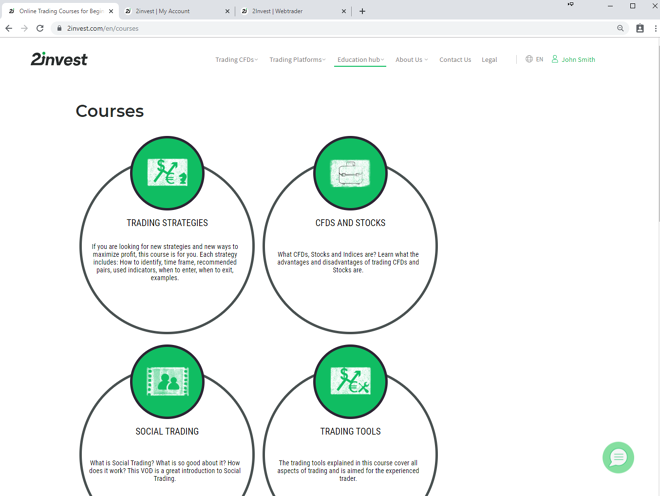Close the 2invest My Account tab
This screenshot has height=496, width=660.
coord(227,11)
